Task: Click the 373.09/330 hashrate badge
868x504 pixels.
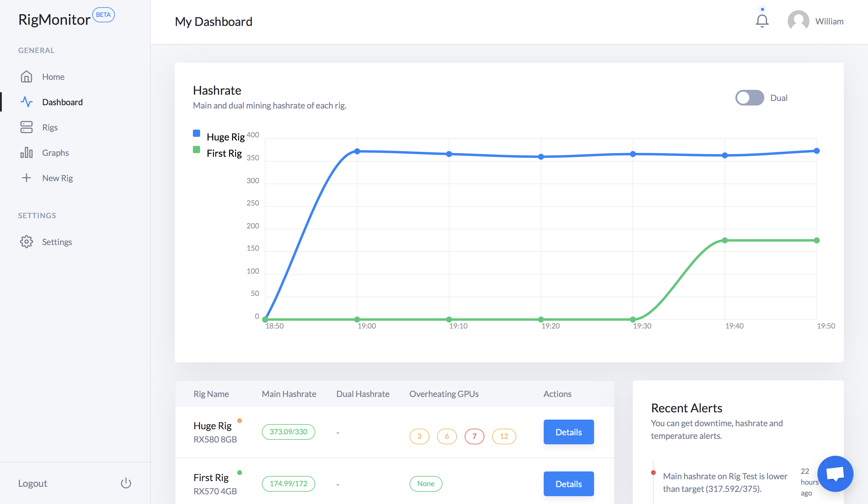Action: click(x=288, y=432)
